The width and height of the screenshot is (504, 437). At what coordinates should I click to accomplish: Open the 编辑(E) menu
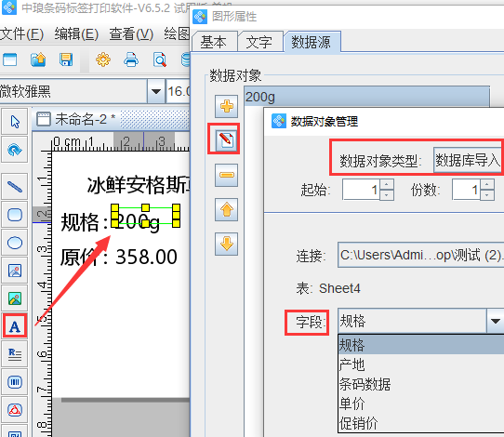pos(76,34)
